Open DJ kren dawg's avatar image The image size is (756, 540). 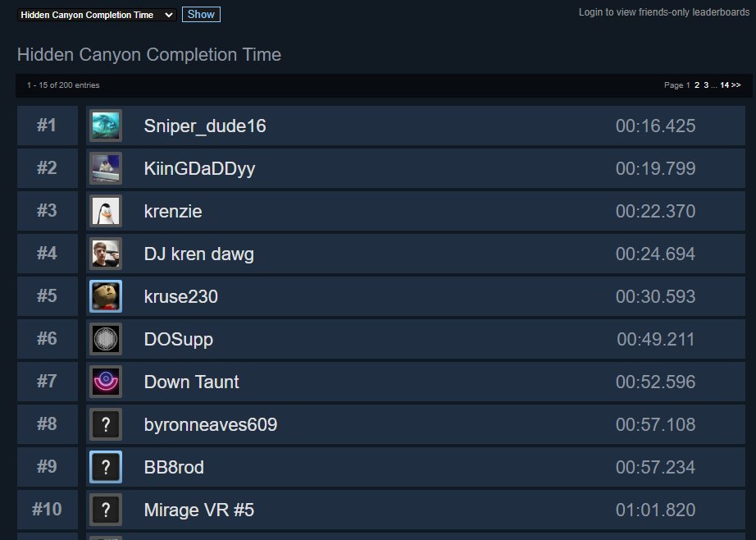click(106, 254)
